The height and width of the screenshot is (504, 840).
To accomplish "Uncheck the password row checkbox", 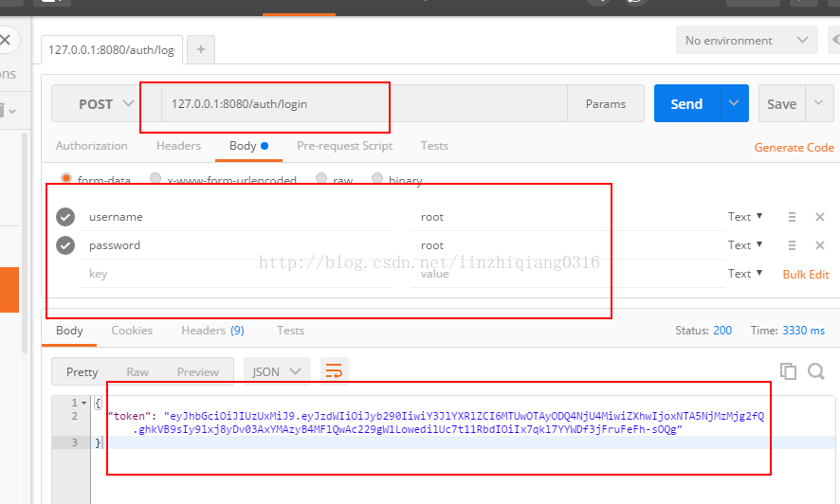I will click(x=65, y=245).
